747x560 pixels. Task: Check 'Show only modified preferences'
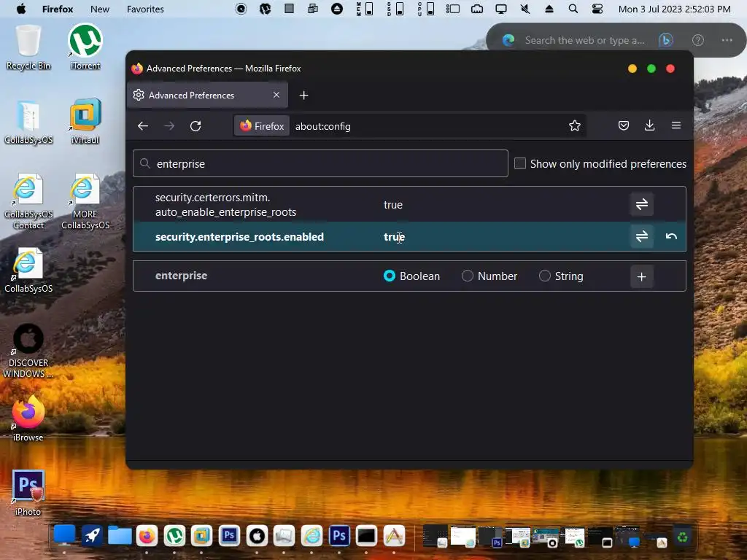click(519, 163)
